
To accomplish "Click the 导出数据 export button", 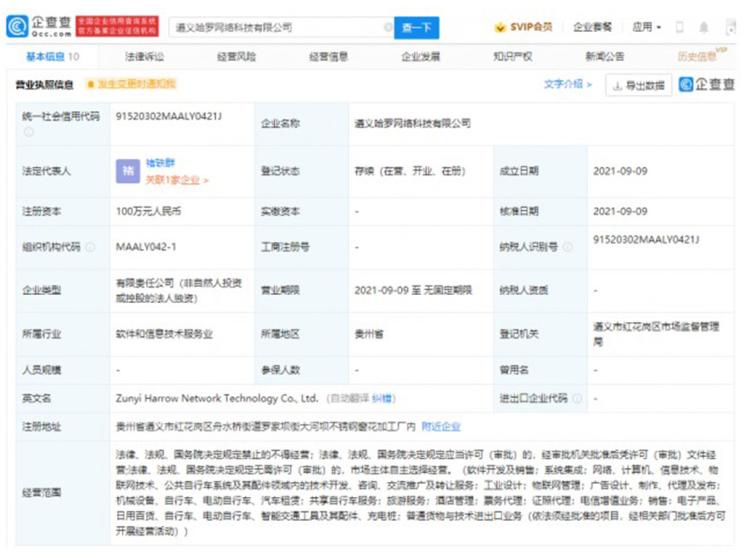I will point(638,86).
